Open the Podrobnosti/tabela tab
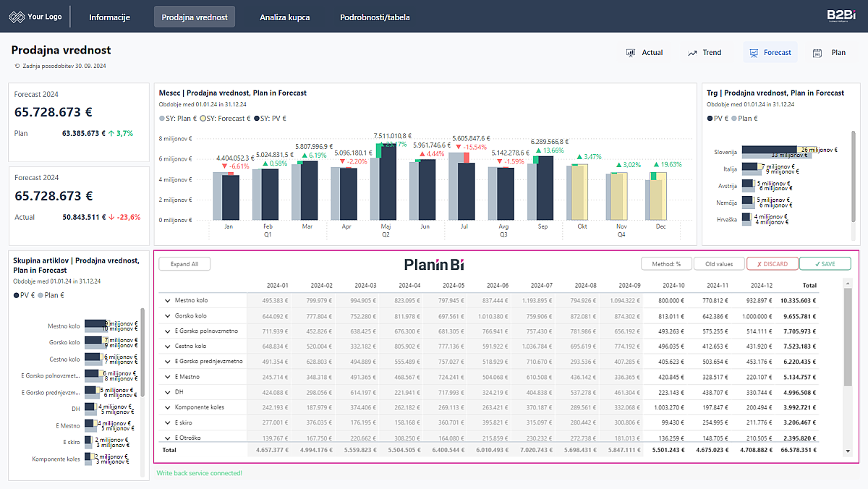This screenshot has width=868, height=489. (375, 17)
